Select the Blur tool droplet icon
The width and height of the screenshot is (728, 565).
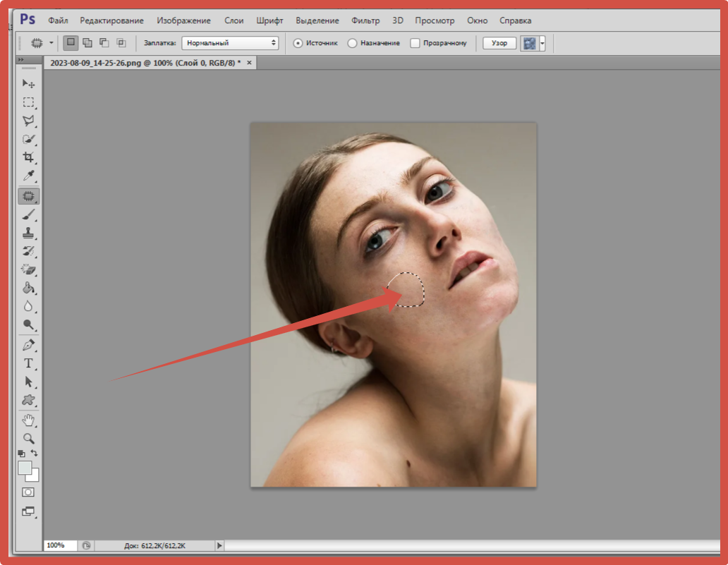click(x=28, y=306)
